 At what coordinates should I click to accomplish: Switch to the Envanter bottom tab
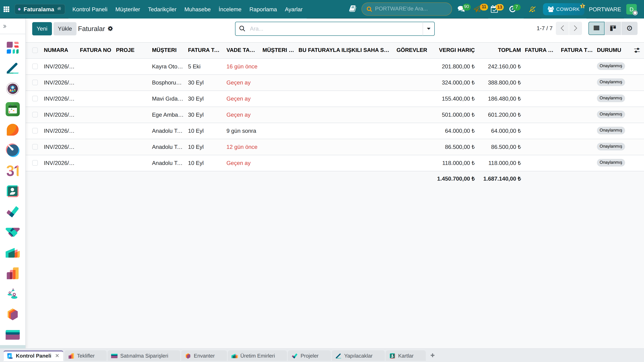[x=204, y=356]
